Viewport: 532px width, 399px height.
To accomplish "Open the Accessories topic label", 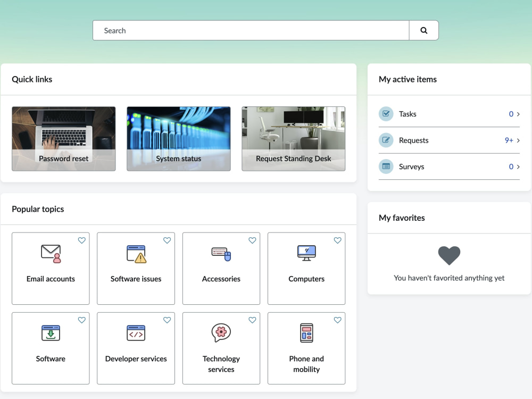I will pos(221,279).
